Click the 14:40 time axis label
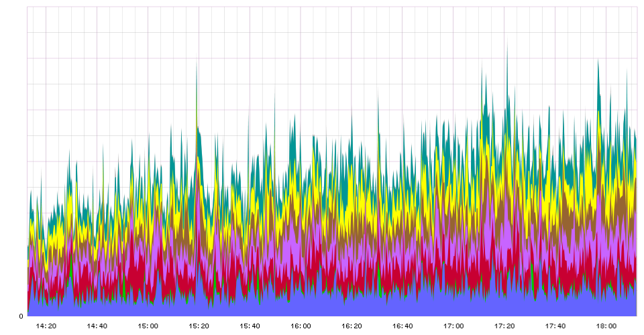Image resolution: width=644 pixels, height=335 pixels. pos(97,326)
